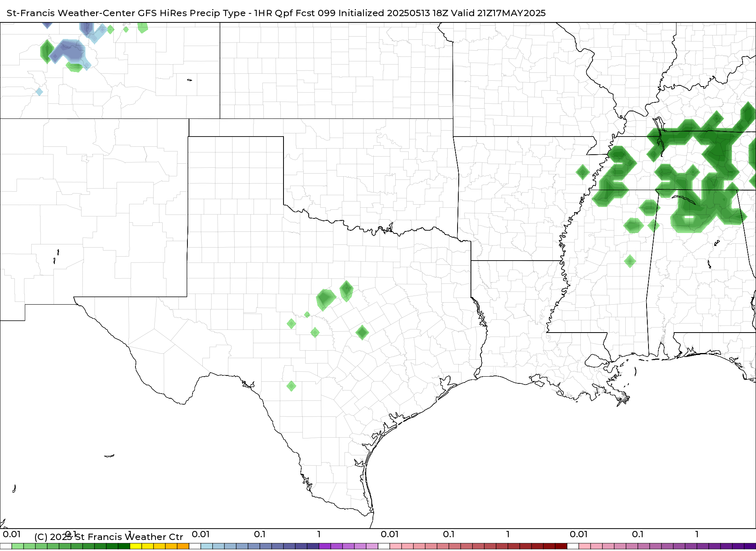The width and height of the screenshot is (756, 551).
Task: Select "Initialized 20250513 18Z" in the header
Action: pyautogui.click(x=393, y=13)
